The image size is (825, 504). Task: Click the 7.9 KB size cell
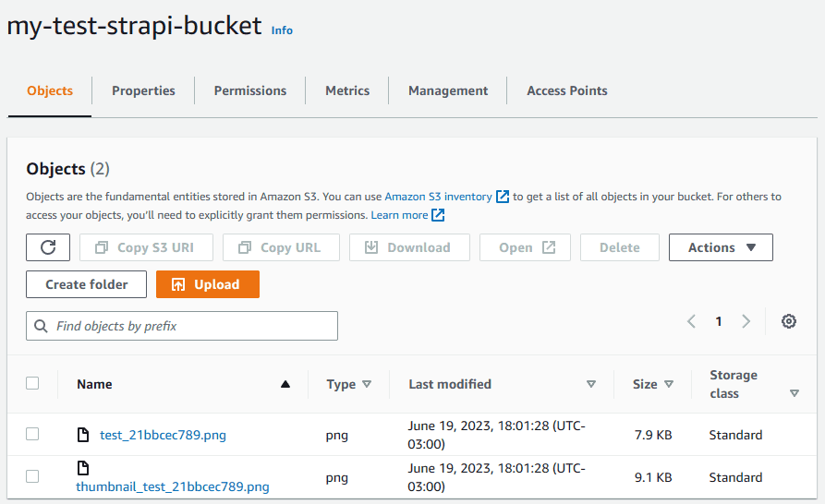click(653, 435)
